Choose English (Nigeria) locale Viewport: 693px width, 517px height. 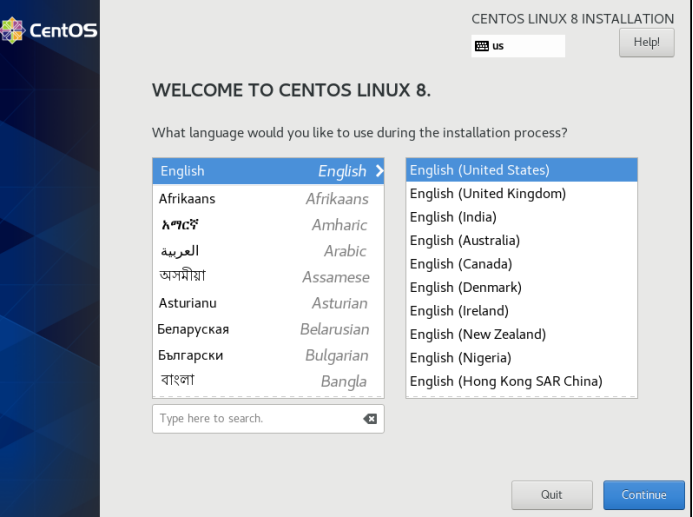point(522,357)
